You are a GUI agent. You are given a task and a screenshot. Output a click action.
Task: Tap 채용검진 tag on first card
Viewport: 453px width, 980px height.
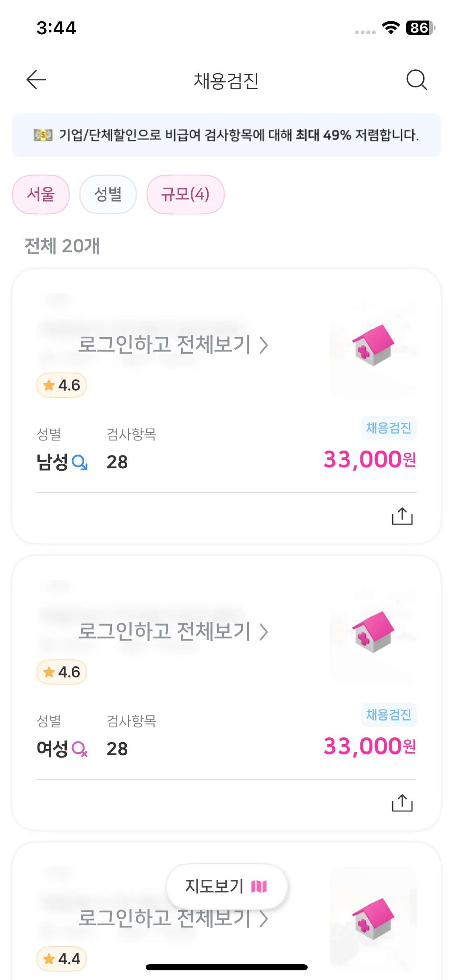point(389,428)
